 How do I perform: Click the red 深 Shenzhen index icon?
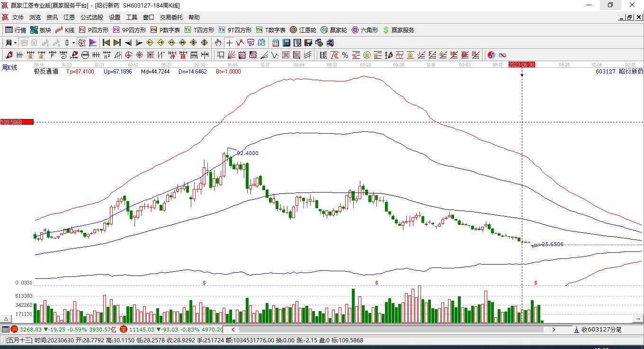coord(123,329)
